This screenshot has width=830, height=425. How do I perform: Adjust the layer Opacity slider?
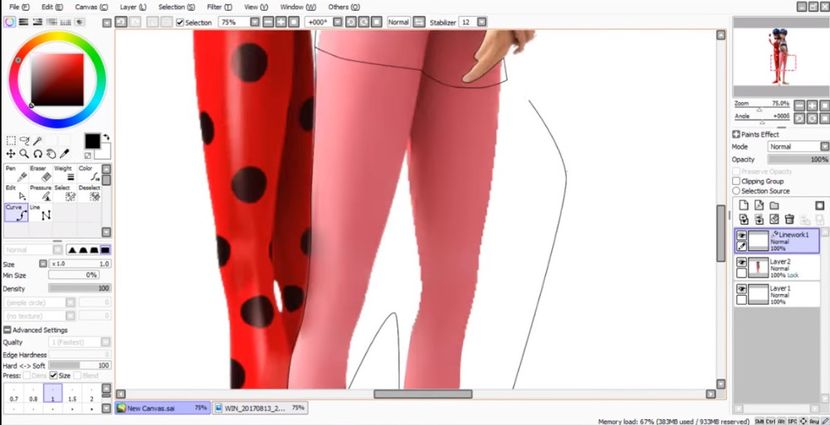click(x=798, y=159)
